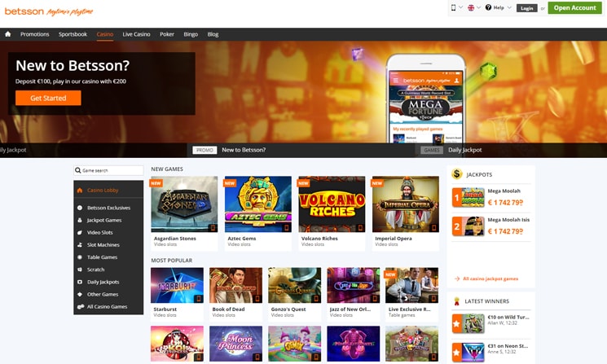
Task: Click the Login button
Action: [526, 8]
